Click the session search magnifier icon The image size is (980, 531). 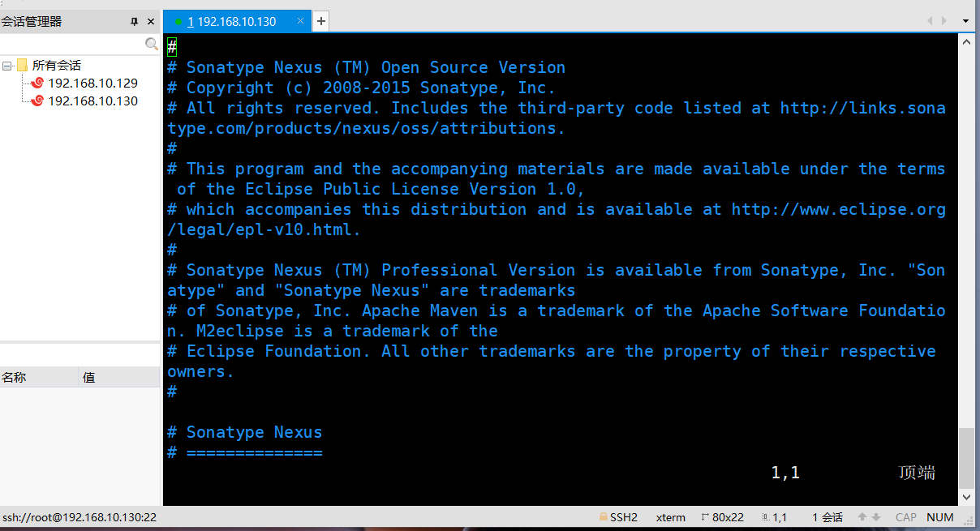coord(152,44)
